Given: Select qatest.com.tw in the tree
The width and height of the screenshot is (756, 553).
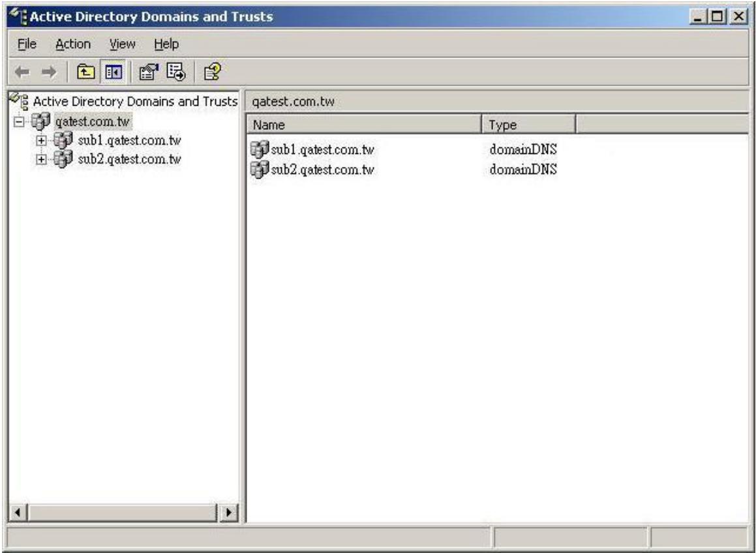Looking at the screenshot, I should point(93,121).
